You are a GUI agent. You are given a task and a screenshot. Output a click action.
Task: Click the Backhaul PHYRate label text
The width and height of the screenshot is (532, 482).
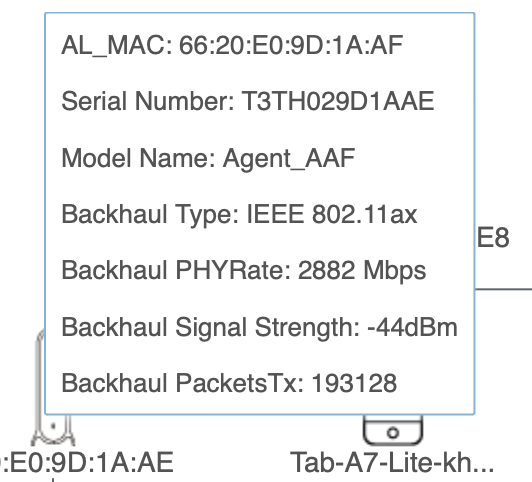point(176,270)
